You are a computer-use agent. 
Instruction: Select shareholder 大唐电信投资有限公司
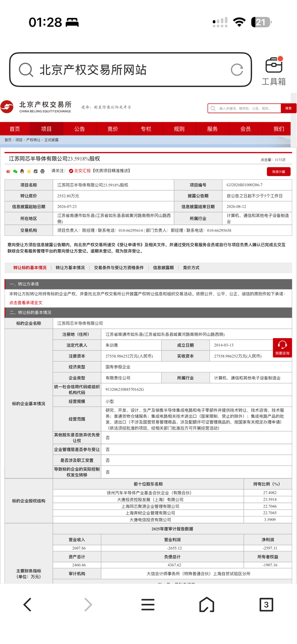150,520
